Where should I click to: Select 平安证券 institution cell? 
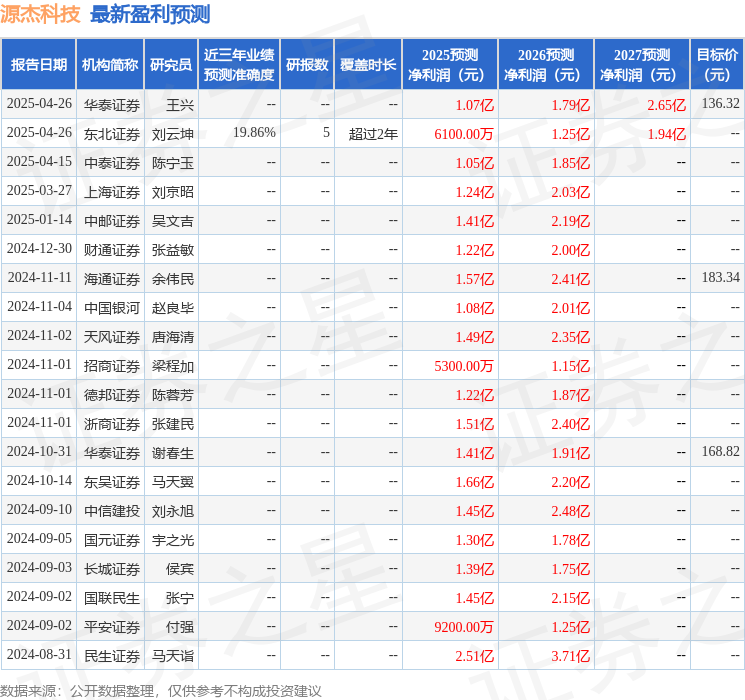tap(112, 627)
